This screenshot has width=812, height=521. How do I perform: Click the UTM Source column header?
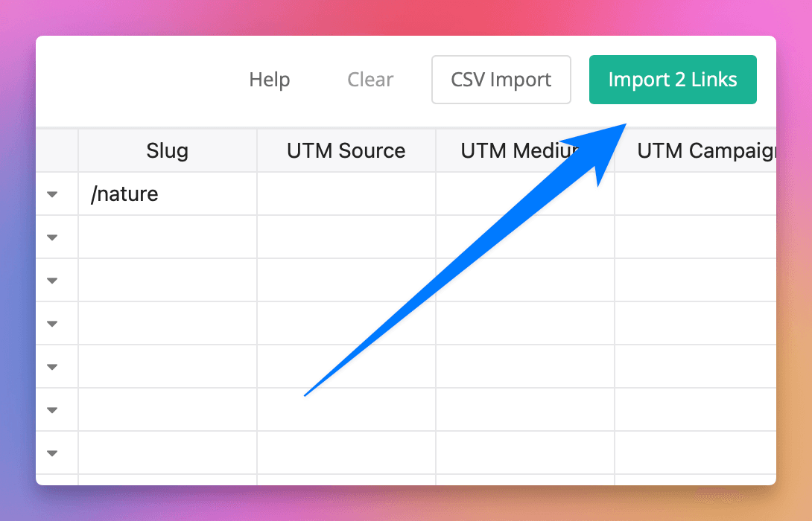pos(346,150)
